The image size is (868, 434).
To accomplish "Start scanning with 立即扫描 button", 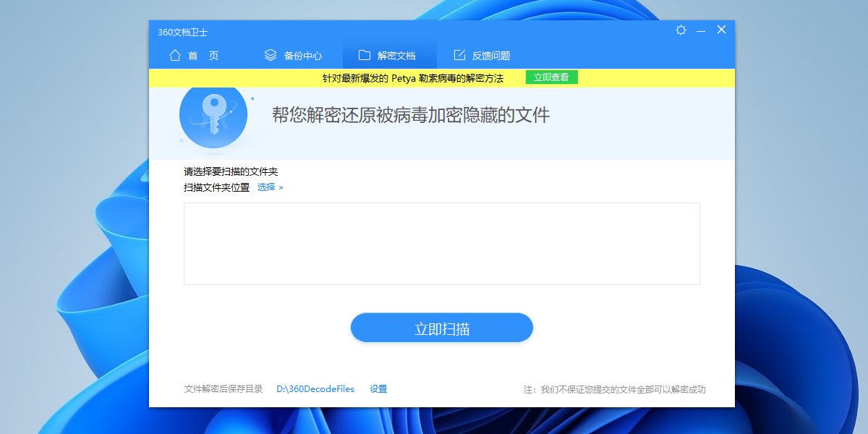I will point(442,328).
